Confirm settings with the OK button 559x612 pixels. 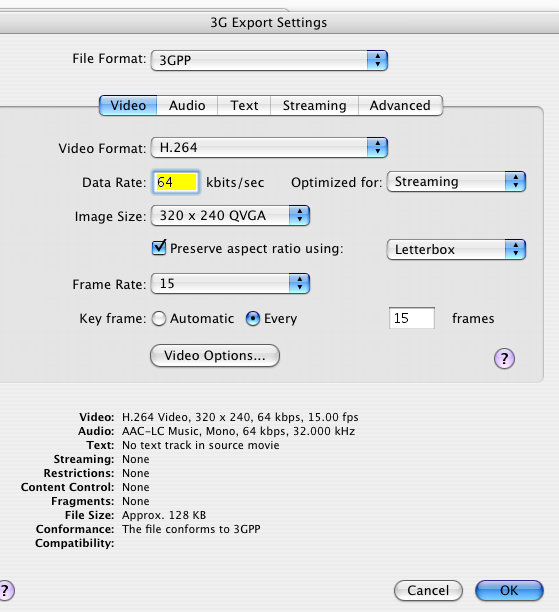[509, 591]
